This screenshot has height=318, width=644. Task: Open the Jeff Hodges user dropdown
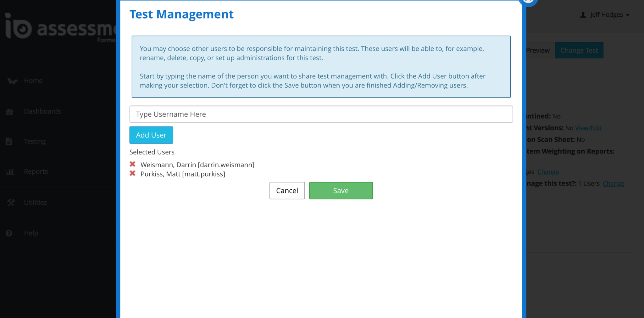[605, 15]
